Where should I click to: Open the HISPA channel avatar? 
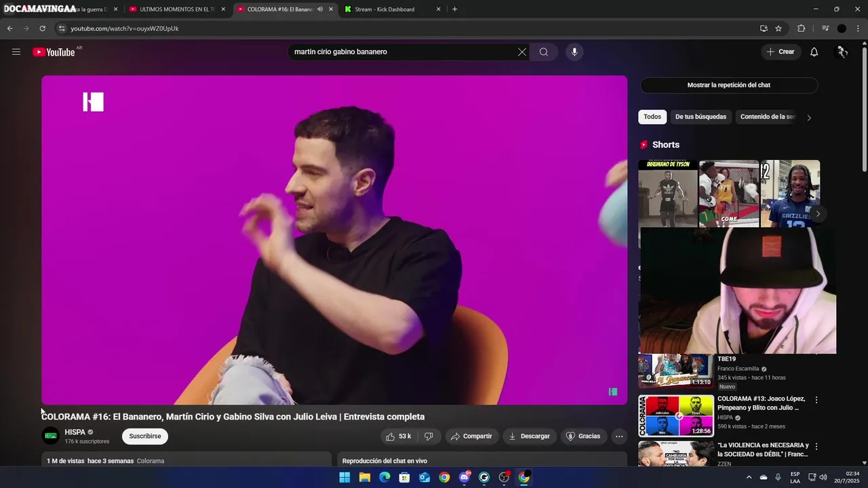(x=51, y=436)
